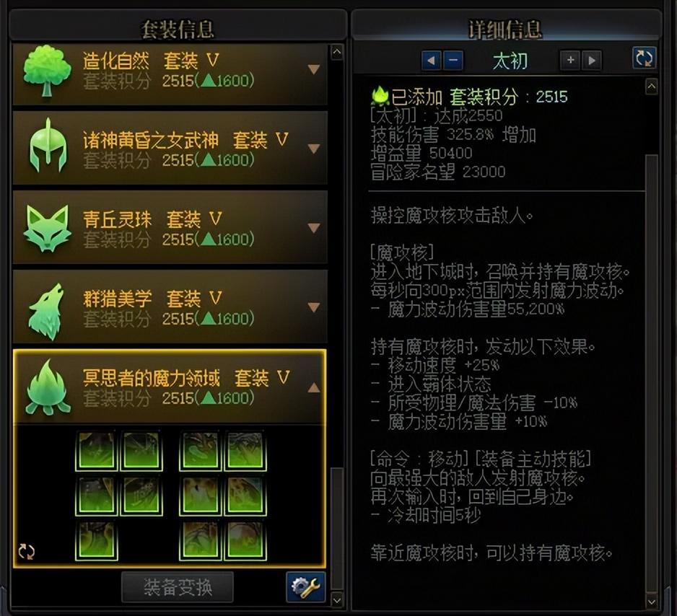
Task: Select first equipment thumbnail in top row
Action: [x=96, y=451]
